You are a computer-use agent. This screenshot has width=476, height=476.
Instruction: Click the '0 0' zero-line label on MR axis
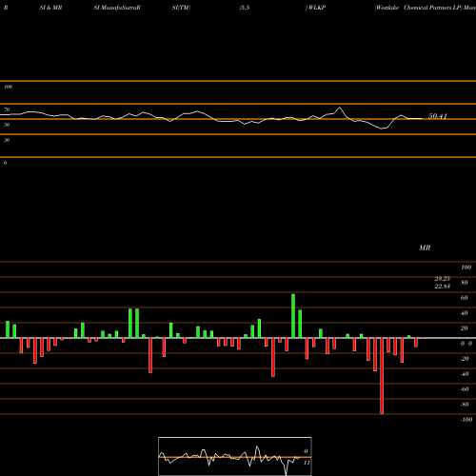[x=466, y=344]
